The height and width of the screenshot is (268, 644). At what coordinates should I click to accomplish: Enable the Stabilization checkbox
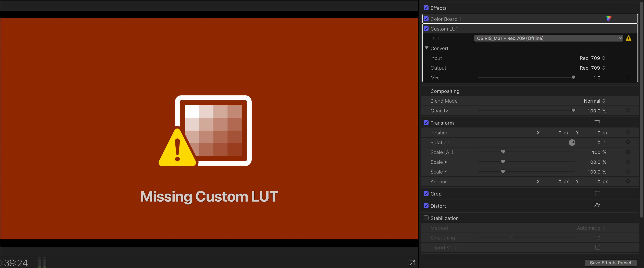[426, 218]
